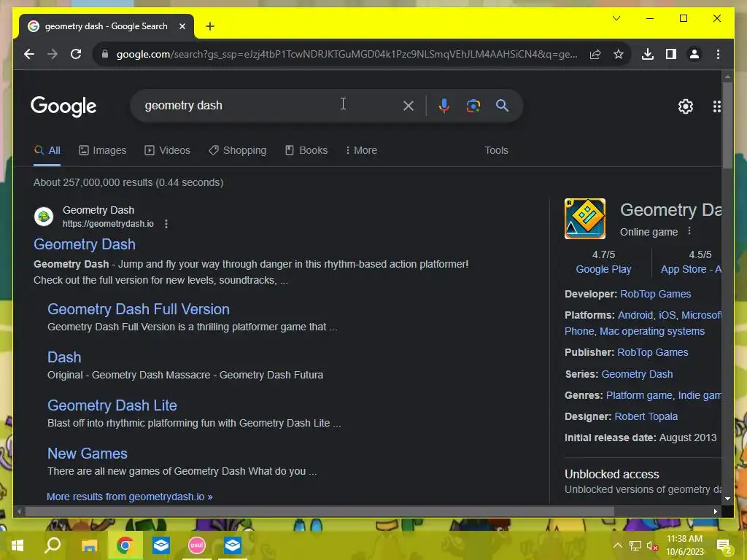Switch to Videos results
This screenshot has height=560, width=747.
pyautogui.click(x=167, y=150)
